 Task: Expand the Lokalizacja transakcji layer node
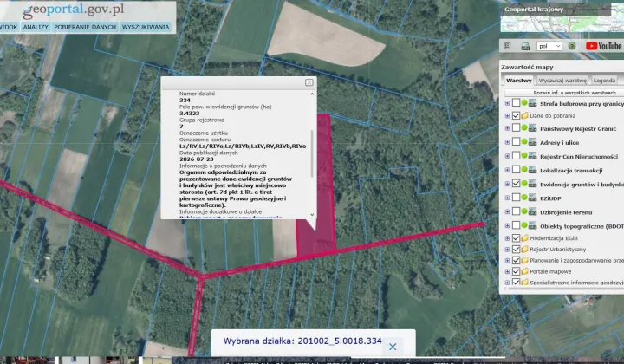(507, 170)
